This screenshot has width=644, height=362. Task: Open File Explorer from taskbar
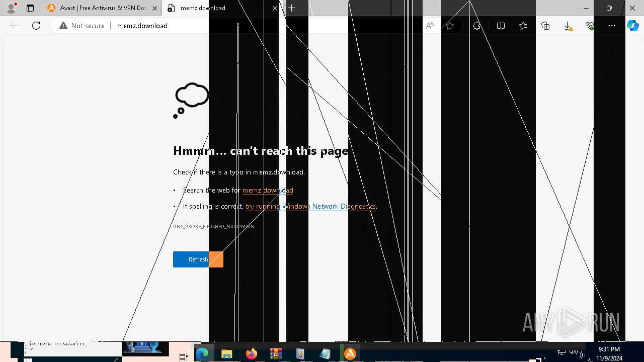coord(226,354)
